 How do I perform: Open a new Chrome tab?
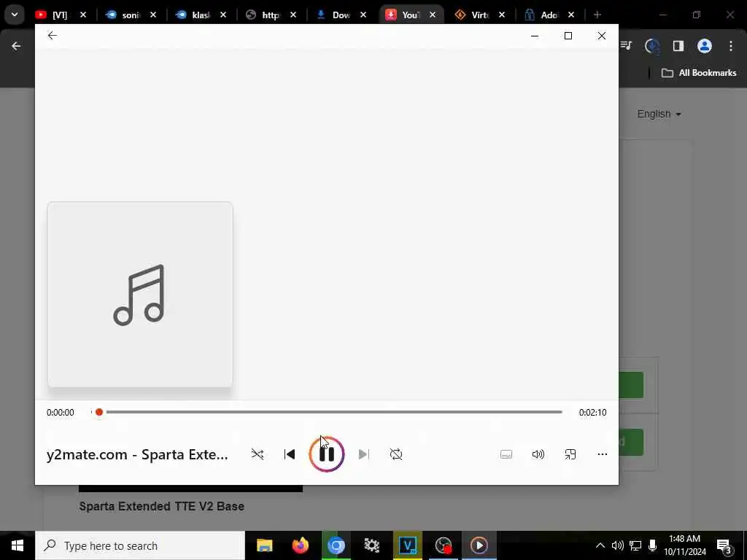click(x=597, y=15)
